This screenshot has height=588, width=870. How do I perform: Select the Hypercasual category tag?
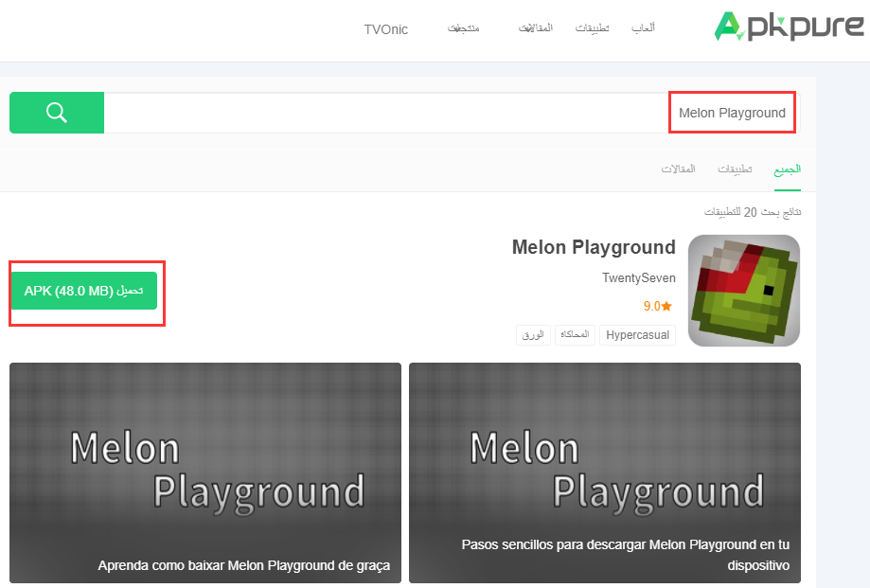coord(637,334)
